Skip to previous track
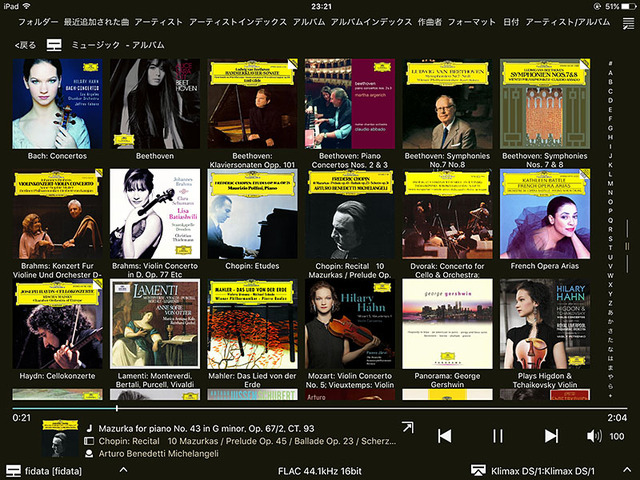The height and width of the screenshot is (480, 640). click(444, 436)
